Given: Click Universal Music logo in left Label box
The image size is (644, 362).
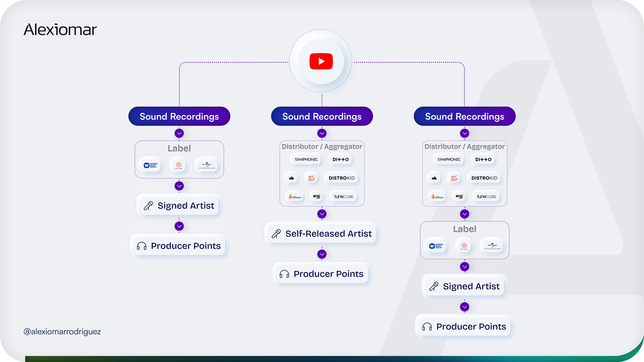Looking at the screenshot, I should point(207,165).
